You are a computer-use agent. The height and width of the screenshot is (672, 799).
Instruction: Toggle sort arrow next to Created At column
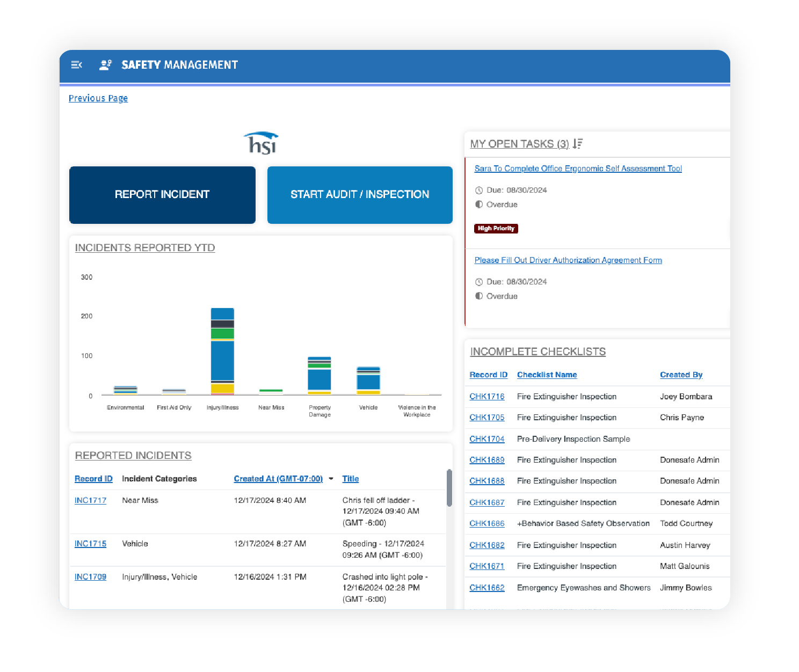click(x=331, y=479)
